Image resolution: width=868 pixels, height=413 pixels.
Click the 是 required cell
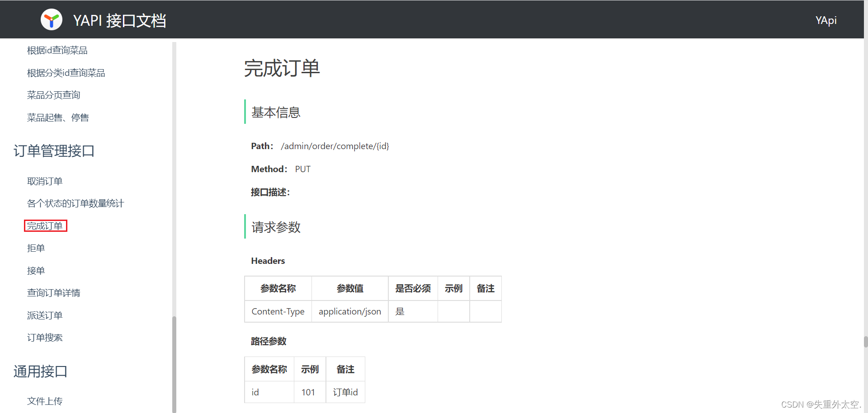(413, 311)
